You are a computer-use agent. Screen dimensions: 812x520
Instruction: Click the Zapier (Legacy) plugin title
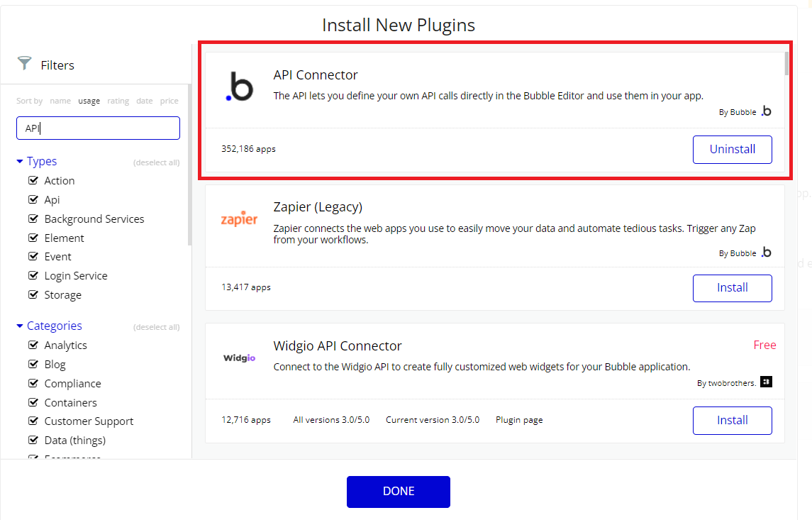click(x=318, y=207)
